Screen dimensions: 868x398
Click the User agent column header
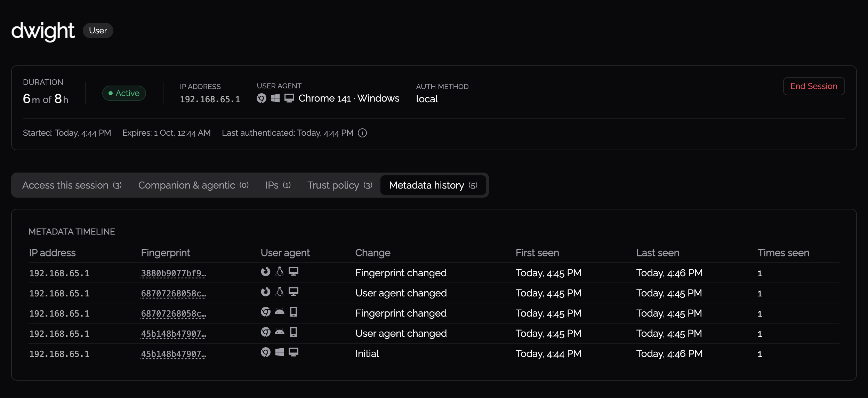tap(285, 253)
